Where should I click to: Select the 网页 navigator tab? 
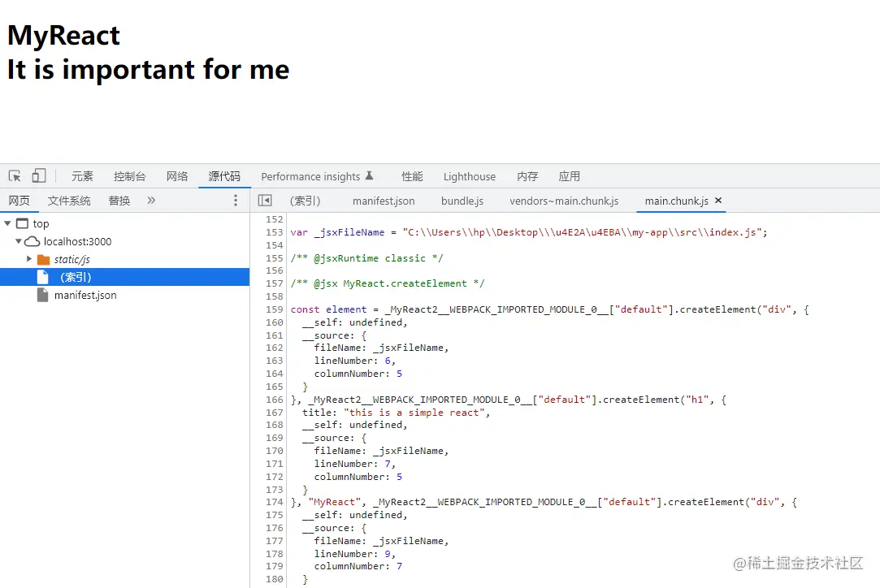click(19, 201)
